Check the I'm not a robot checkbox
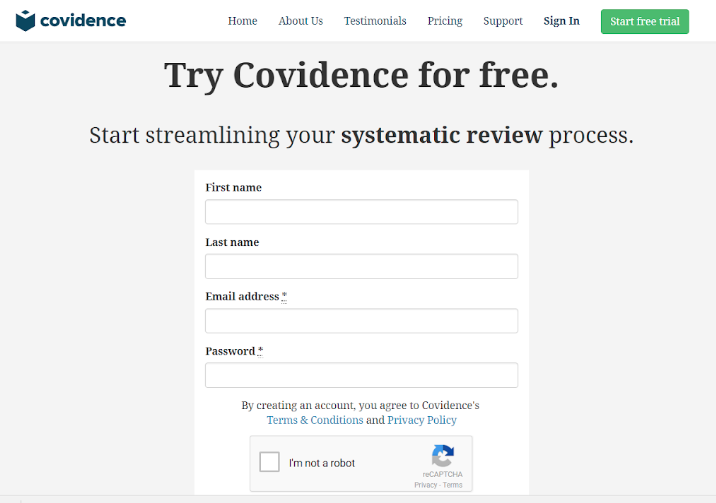This screenshot has height=503, width=716. pyautogui.click(x=269, y=462)
